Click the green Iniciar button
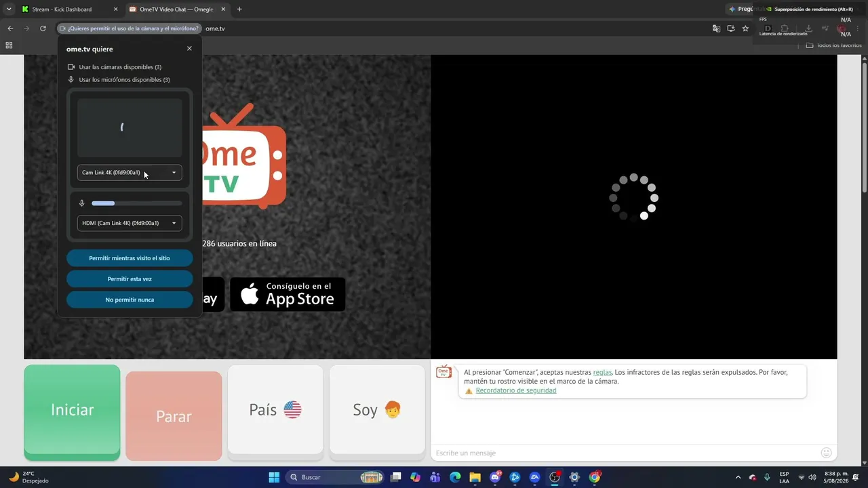 point(72,410)
